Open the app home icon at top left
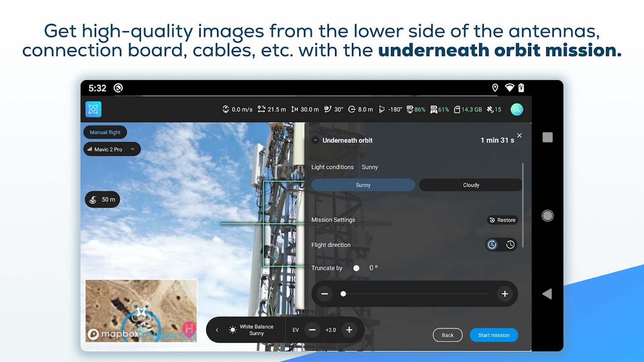Image resolution: width=644 pixels, height=362 pixels. [x=93, y=109]
